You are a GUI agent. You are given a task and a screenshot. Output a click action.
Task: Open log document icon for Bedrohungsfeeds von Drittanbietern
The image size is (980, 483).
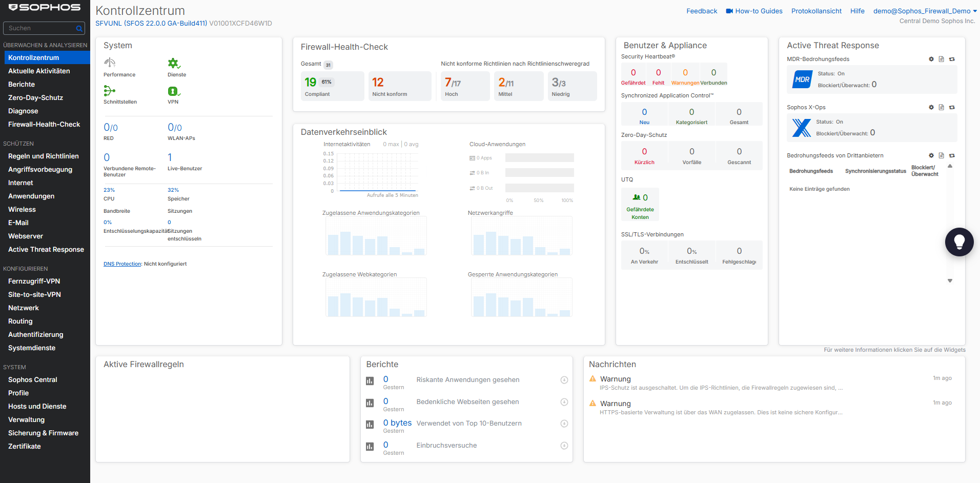point(941,155)
